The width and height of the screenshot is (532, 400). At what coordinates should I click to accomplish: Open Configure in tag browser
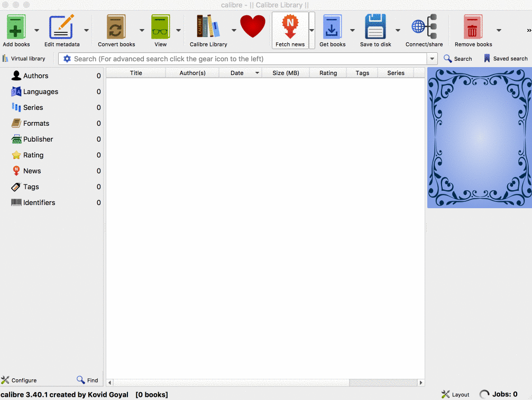coord(19,380)
